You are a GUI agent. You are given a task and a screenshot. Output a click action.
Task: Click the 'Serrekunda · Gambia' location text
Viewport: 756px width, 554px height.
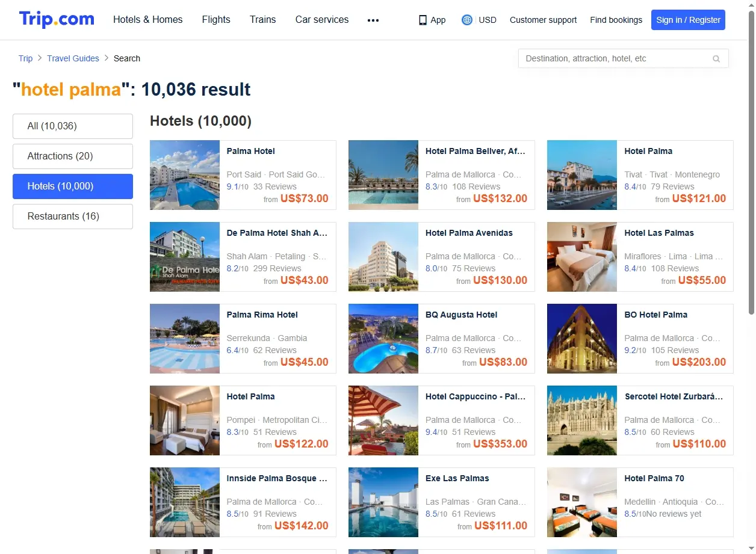pos(267,338)
